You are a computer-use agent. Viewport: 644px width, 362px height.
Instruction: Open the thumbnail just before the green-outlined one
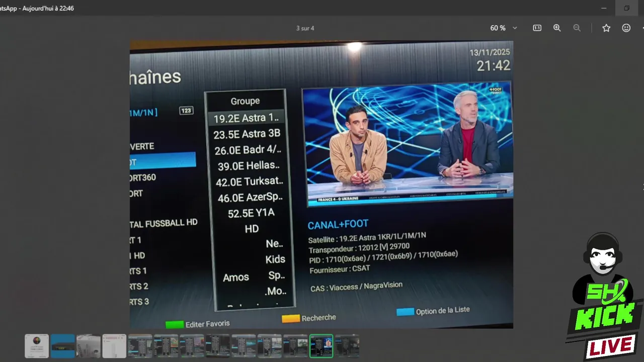(x=295, y=346)
